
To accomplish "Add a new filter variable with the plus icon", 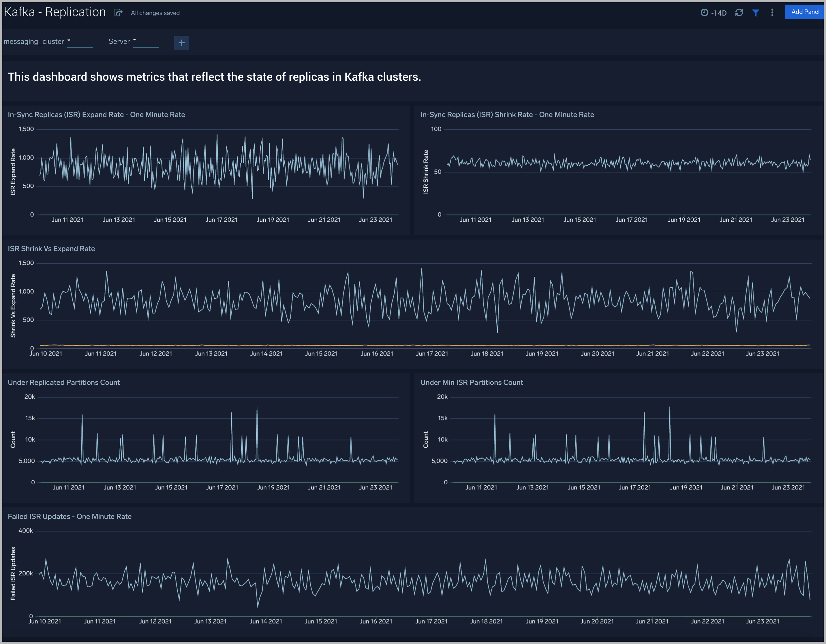I will (x=181, y=43).
